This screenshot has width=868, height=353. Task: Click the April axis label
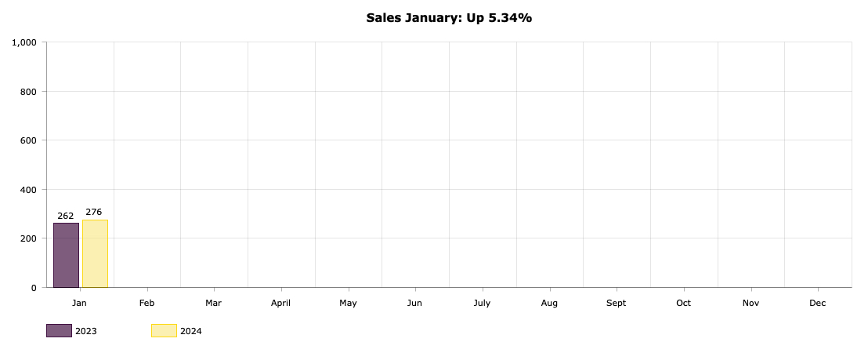(280, 303)
